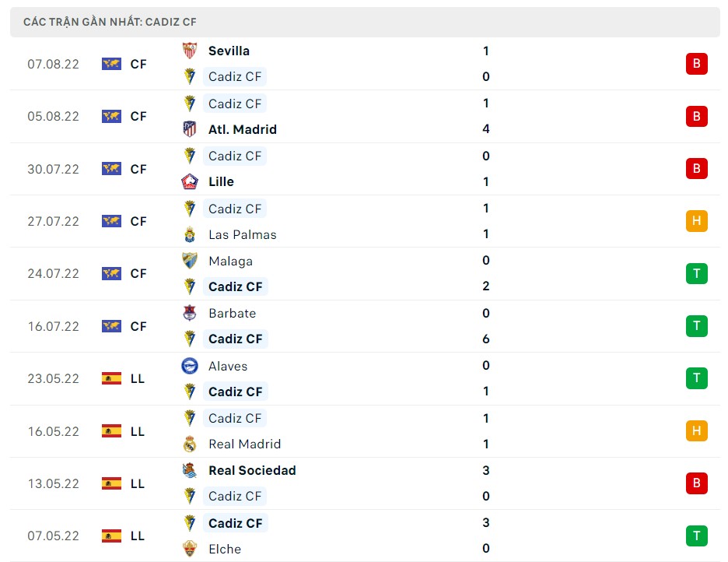Click the green T badge for the Malaga match
The height and width of the screenshot is (562, 728).
tap(697, 273)
